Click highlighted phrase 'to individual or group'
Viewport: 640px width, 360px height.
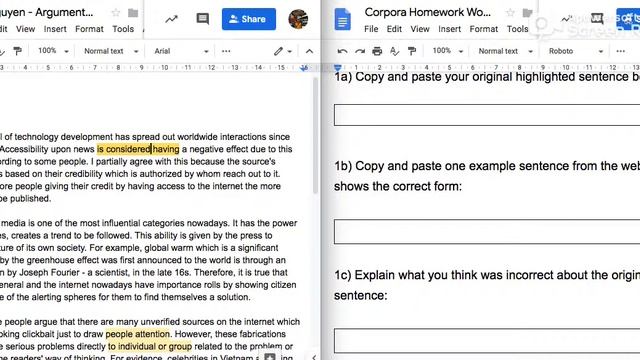click(x=150, y=346)
